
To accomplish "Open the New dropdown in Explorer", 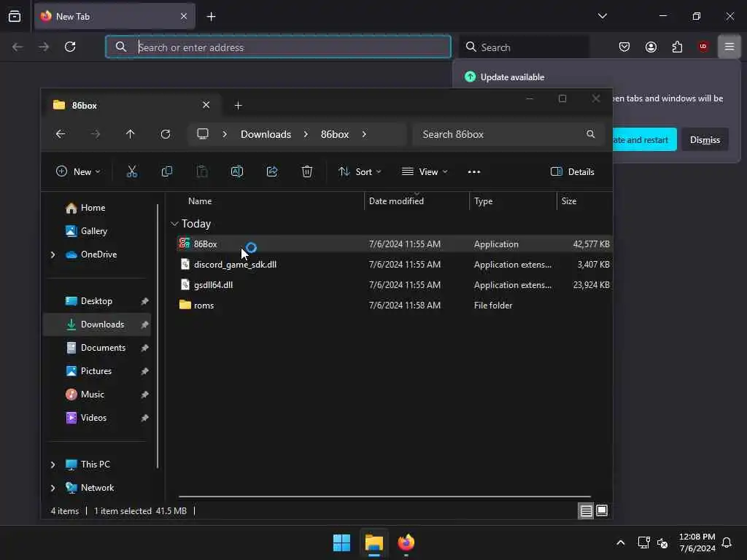I will (x=78, y=172).
